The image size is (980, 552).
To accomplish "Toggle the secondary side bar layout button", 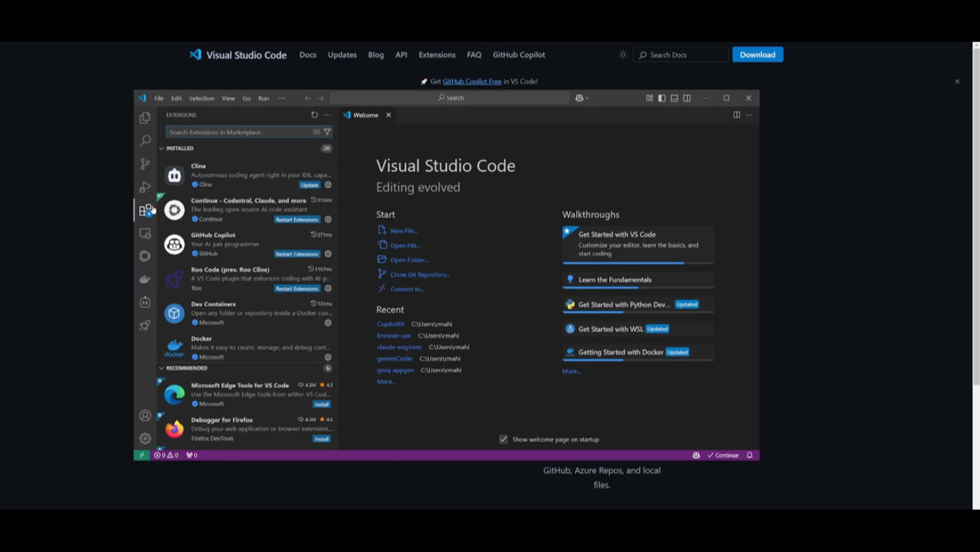I will (x=687, y=98).
